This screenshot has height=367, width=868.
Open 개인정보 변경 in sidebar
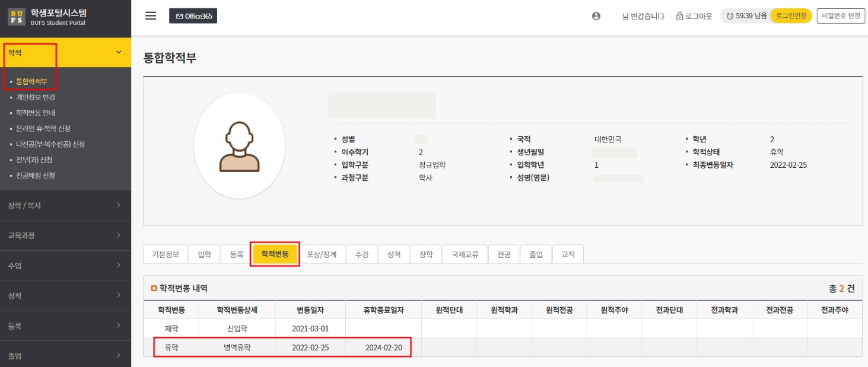click(36, 97)
